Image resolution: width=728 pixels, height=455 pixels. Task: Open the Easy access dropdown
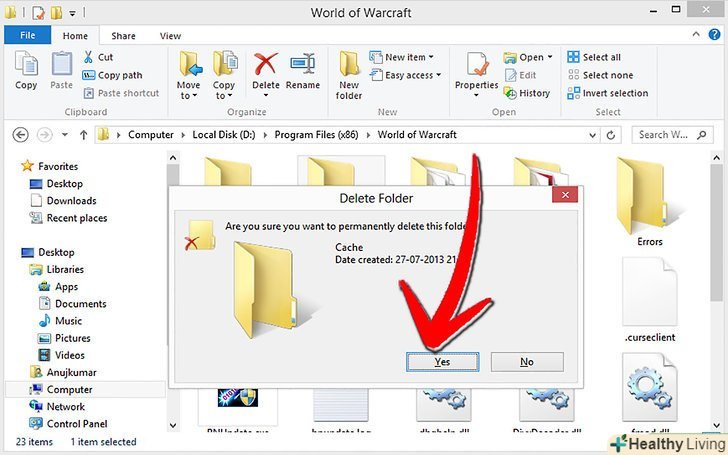(405, 75)
